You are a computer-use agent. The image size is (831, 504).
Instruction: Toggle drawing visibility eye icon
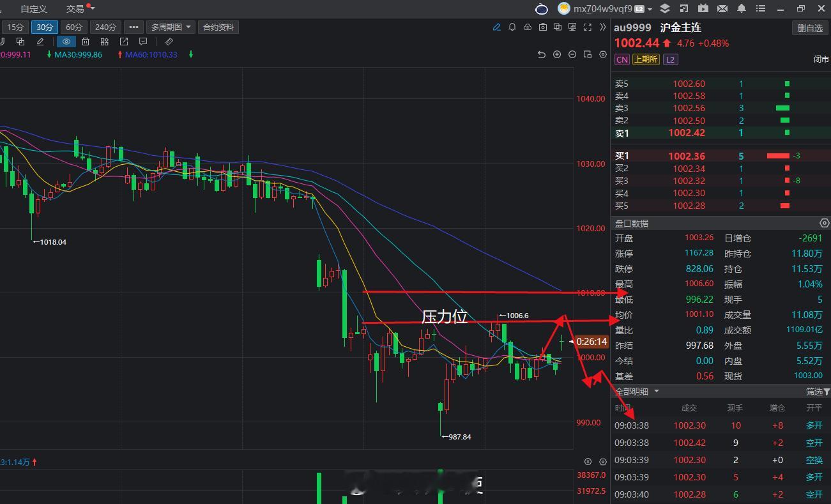[66, 42]
